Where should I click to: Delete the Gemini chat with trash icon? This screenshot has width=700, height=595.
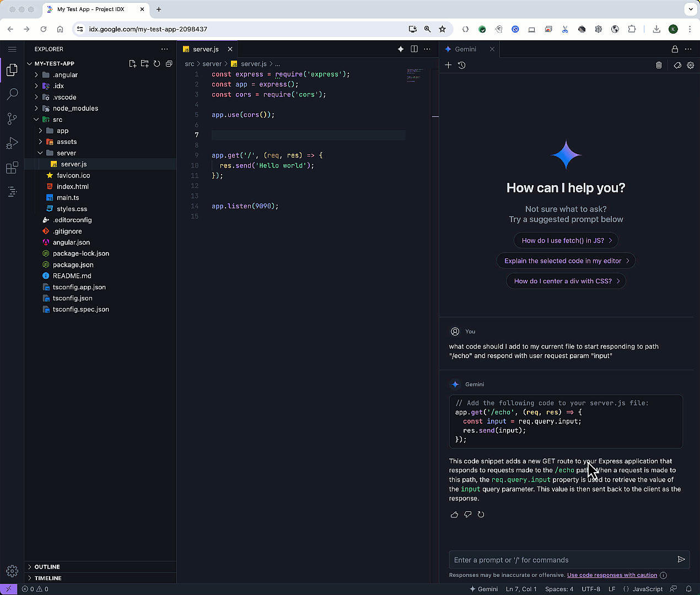[659, 65]
